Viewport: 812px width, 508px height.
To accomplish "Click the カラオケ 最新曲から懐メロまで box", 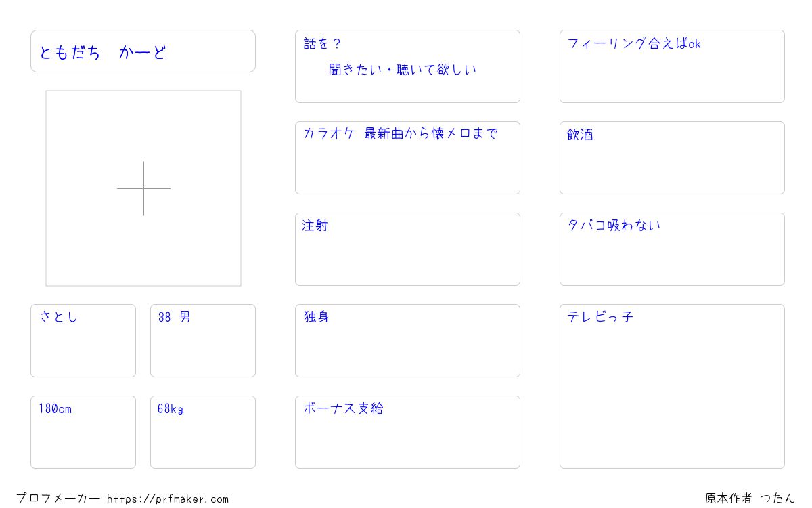I will (407, 158).
